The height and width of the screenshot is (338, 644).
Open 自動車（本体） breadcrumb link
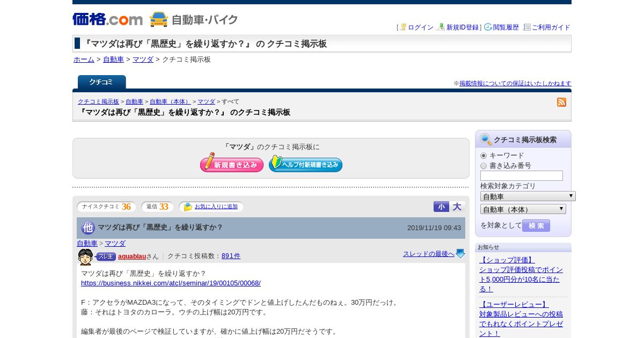(170, 101)
